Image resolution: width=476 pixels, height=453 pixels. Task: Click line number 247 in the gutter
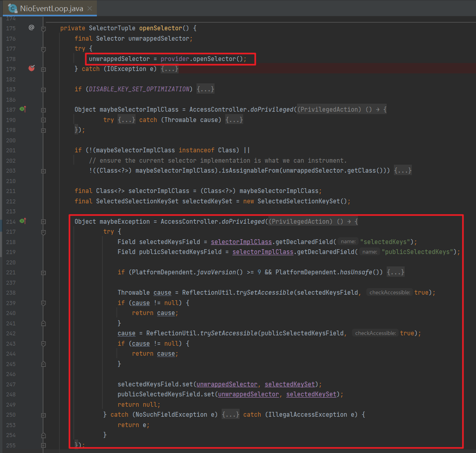11,384
